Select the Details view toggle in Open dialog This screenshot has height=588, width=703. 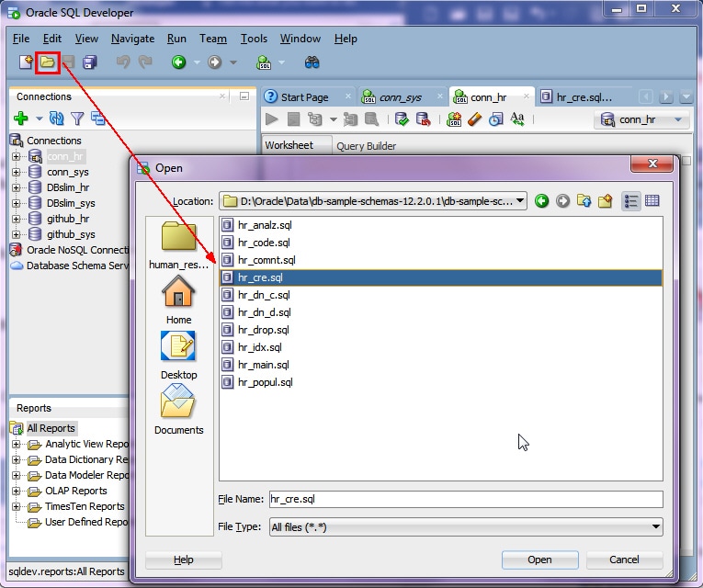(x=652, y=201)
